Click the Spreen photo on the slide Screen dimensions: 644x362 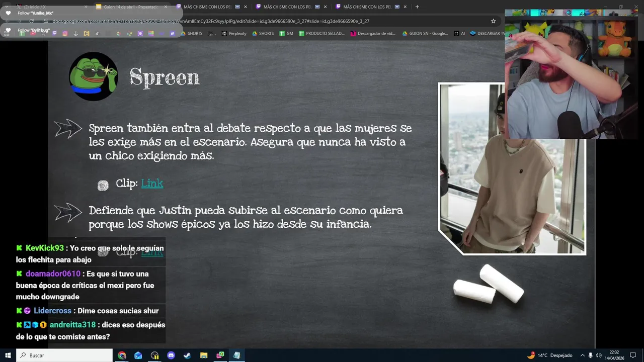(512, 169)
